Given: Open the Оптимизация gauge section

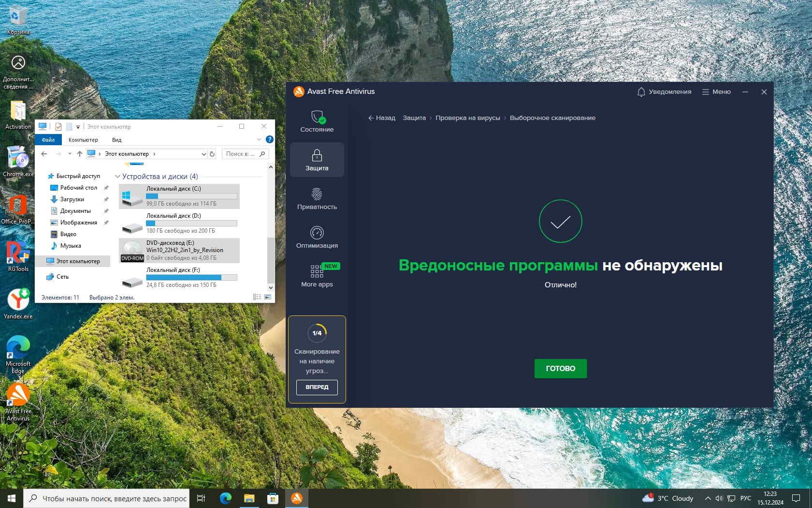Looking at the screenshot, I should click(317, 237).
